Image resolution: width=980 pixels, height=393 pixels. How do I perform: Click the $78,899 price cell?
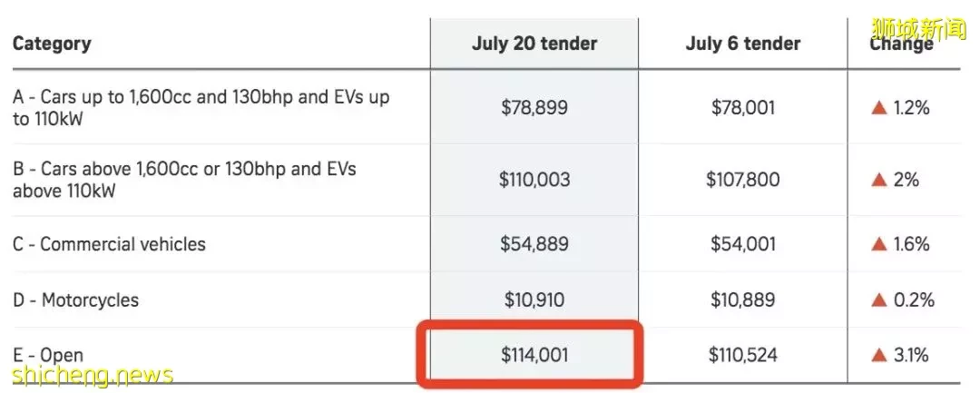pyautogui.click(x=534, y=108)
